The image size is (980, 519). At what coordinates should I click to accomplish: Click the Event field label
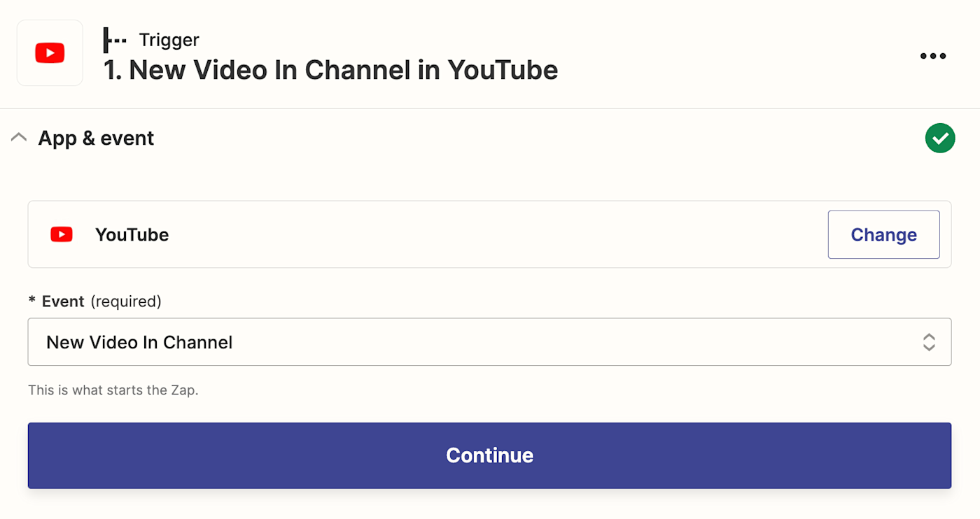pyautogui.click(x=63, y=301)
